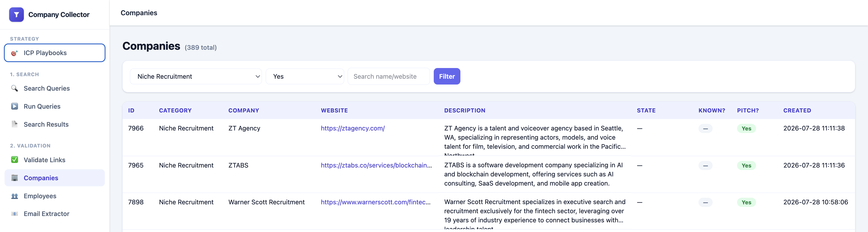The width and height of the screenshot is (868, 232).
Task: Click the COMPANY column header
Action: 244,111
